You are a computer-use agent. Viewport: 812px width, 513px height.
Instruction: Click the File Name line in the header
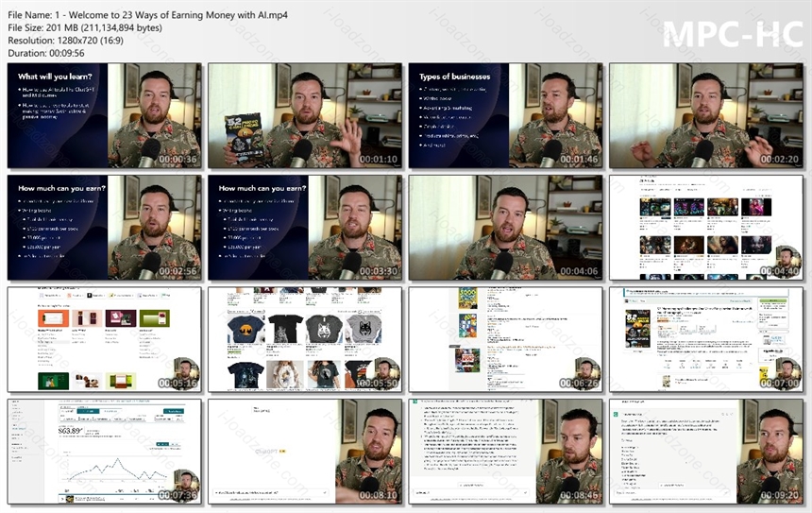coord(147,15)
